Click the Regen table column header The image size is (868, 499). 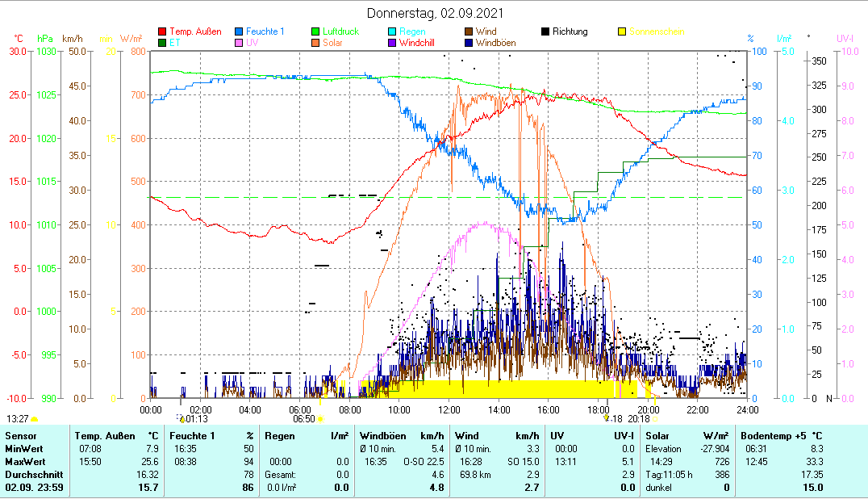[x=281, y=436]
